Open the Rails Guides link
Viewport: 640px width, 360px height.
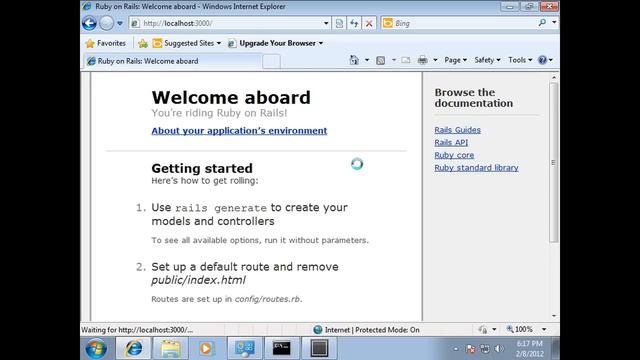coord(457,130)
